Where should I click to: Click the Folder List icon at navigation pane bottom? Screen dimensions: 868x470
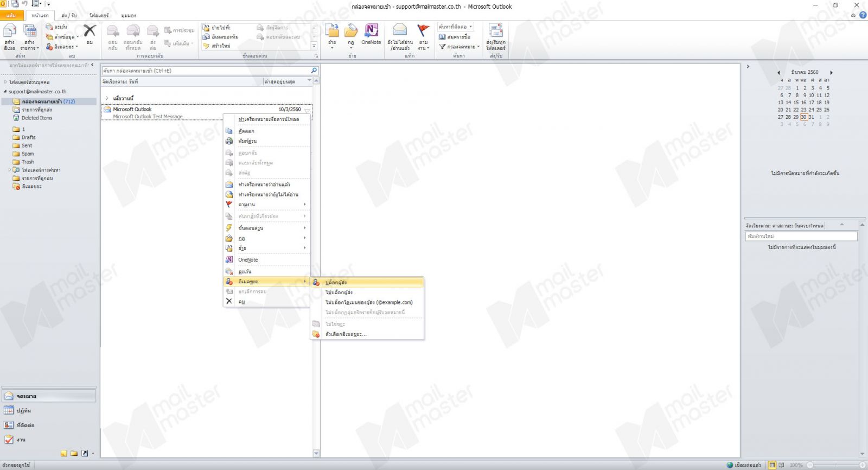click(74, 453)
